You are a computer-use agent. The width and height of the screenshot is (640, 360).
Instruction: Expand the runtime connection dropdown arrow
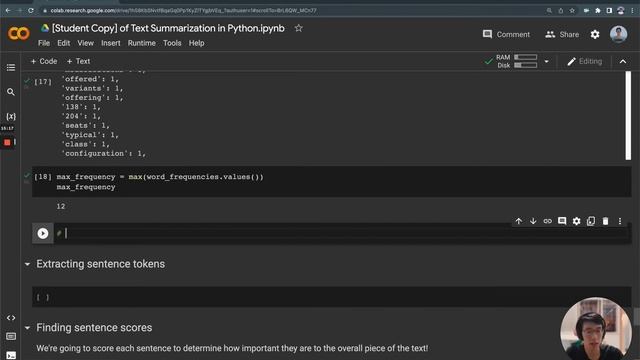coord(546,62)
